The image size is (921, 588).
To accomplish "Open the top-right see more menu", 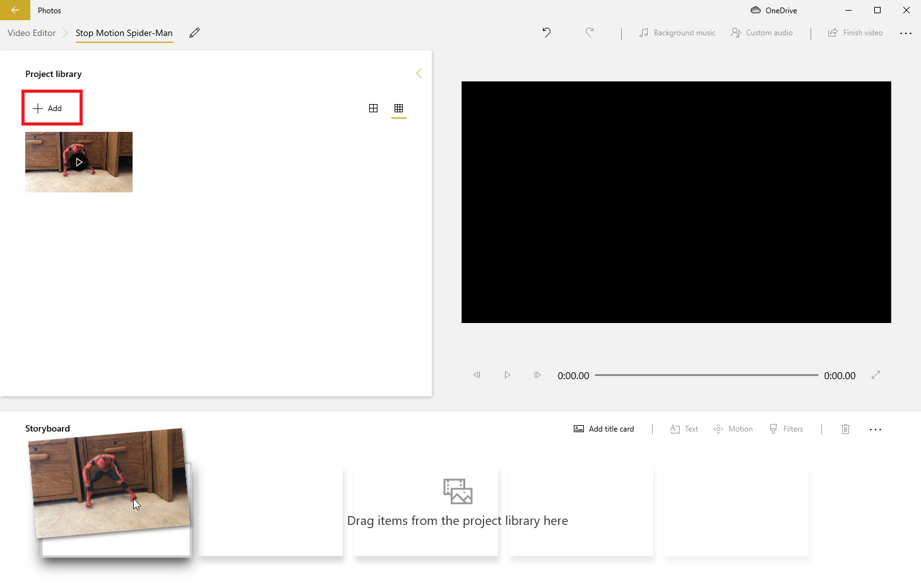I will [x=906, y=33].
